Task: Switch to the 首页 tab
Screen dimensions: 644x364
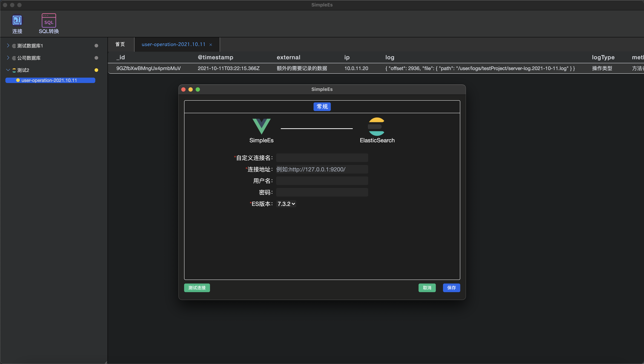Action: coord(120,45)
